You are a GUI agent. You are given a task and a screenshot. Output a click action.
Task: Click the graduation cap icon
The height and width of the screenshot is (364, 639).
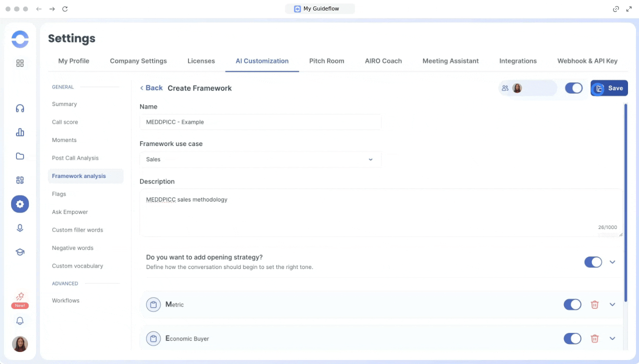tap(20, 252)
